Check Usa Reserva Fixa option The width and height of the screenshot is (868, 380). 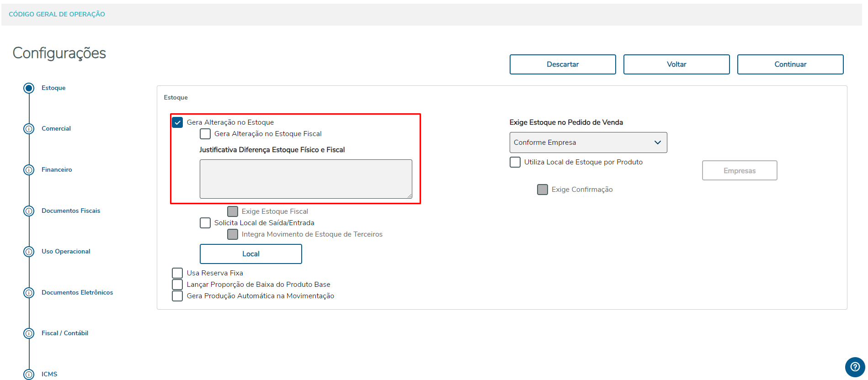[177, 273]
